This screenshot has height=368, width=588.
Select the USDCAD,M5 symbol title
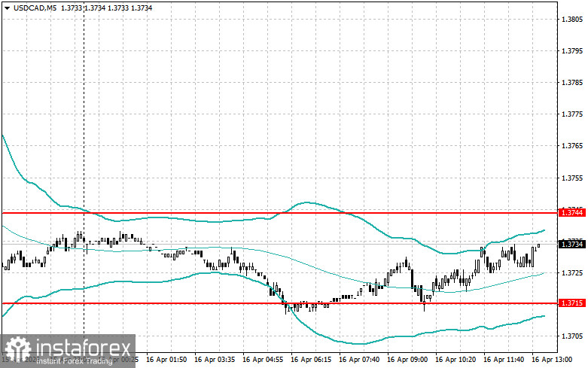click(x=35, y=8)
